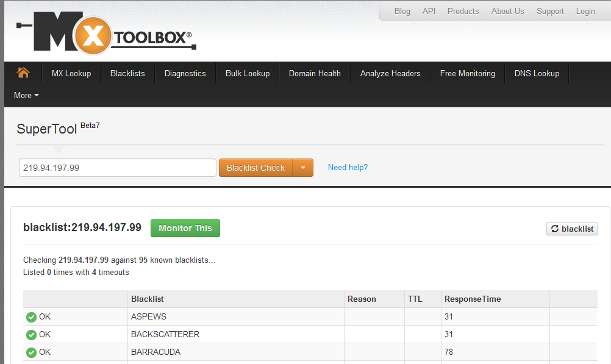611x364 pixels.
Task: Click the green OK checkmark beside ASPEWS
Action: pyautogui.click(x=32, y=317)
